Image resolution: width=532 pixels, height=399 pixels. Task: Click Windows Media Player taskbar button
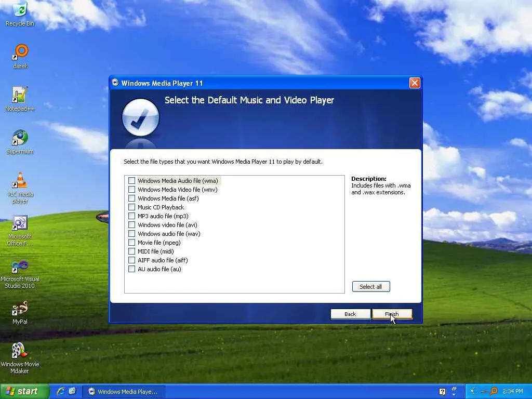[x=124, y=392]
